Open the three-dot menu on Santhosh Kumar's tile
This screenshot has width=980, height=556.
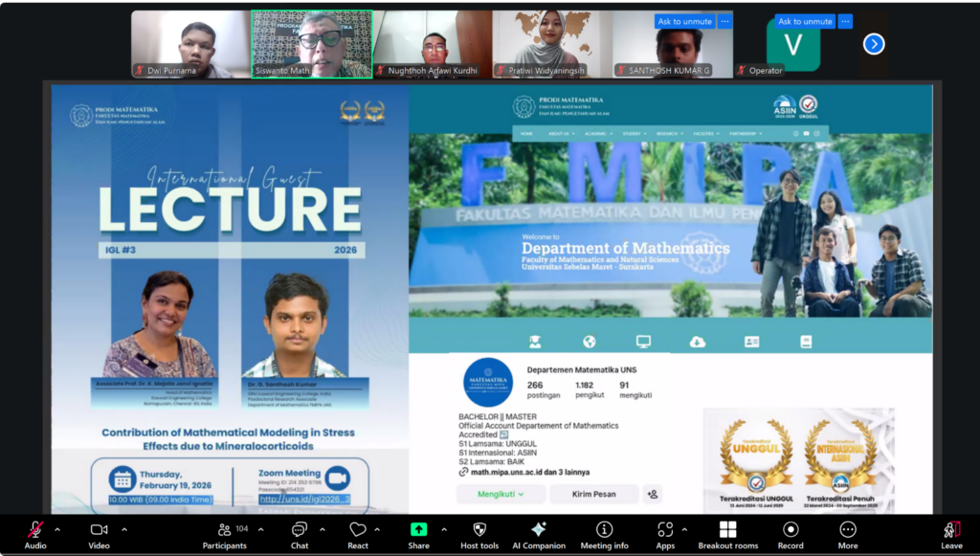coord(724,21)
